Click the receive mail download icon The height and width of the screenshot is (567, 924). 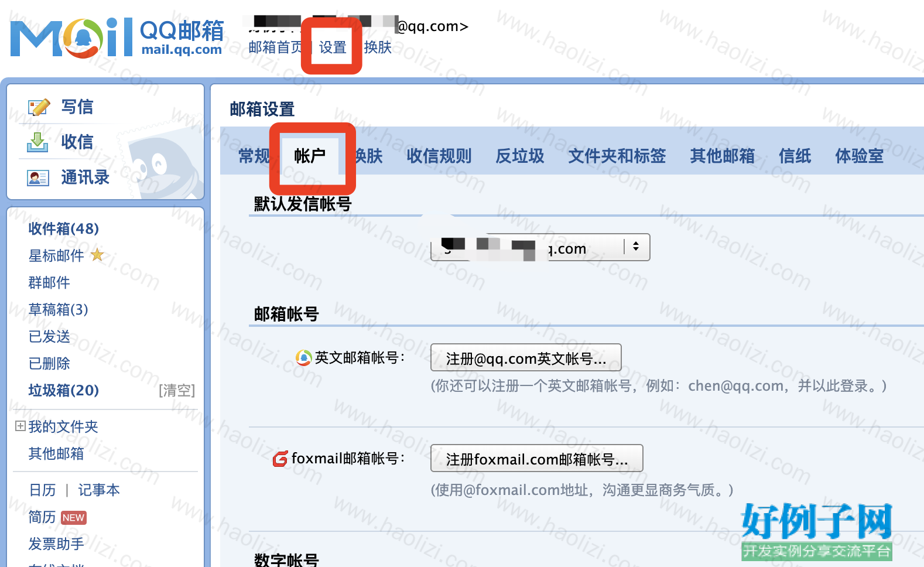[37, 142]
